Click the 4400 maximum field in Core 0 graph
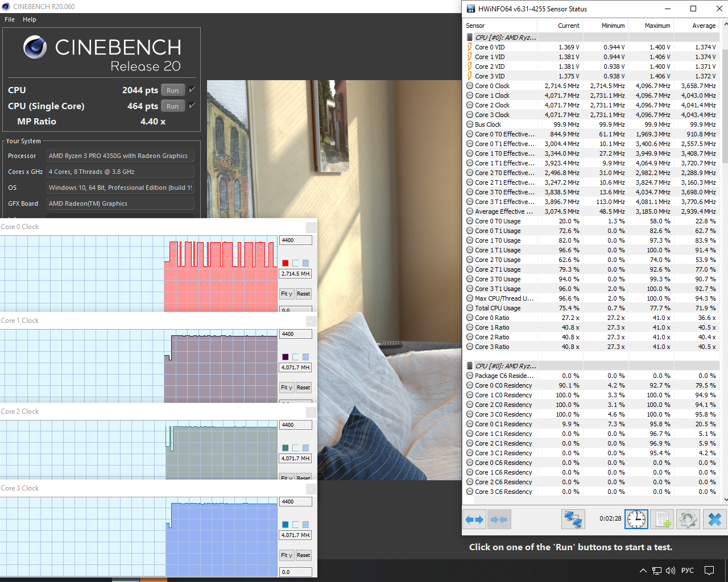 (x=296, y=240)
